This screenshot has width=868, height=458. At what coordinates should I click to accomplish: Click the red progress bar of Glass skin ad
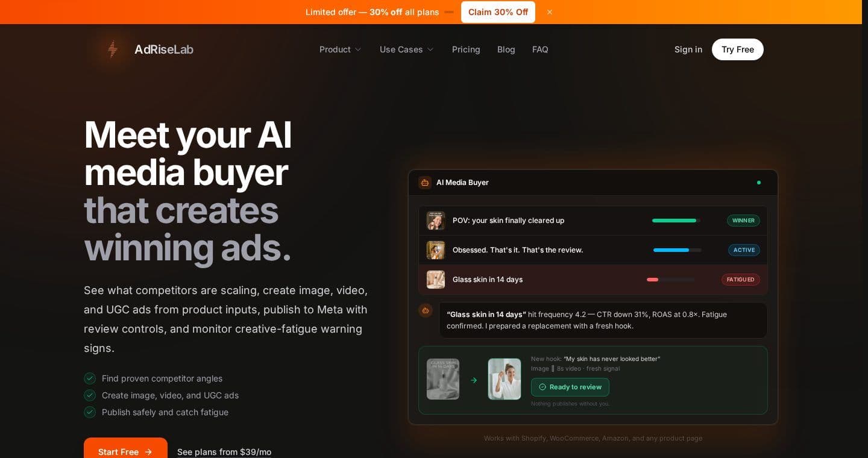[x=671, y=280]
